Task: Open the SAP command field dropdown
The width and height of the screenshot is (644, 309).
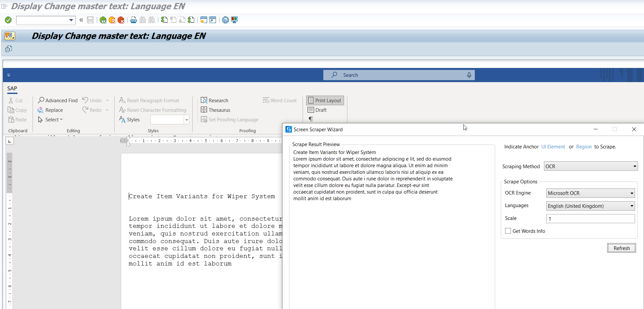Action: point(71,20)
